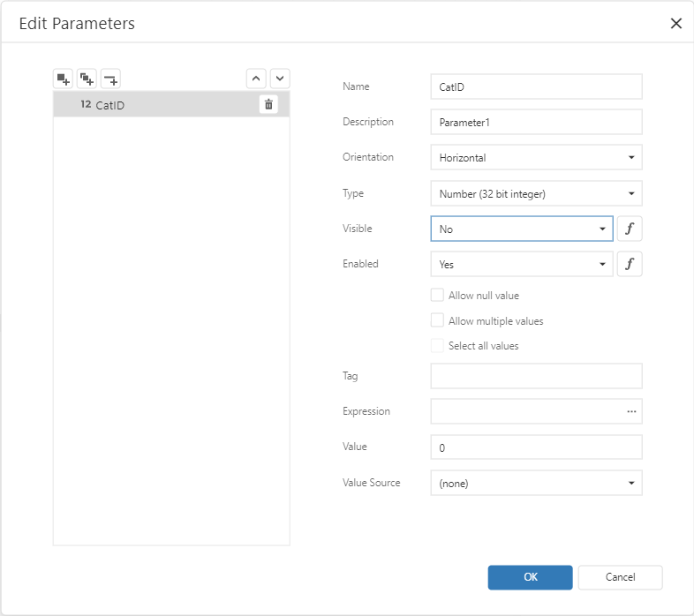
Task: Click the Add Group icon
Action: [x=87, y=79]
